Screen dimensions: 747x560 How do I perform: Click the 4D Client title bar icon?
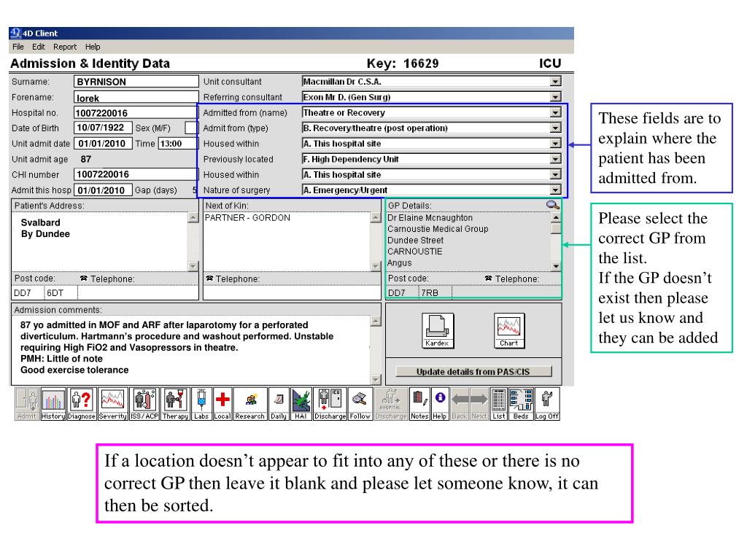[x=15, y=33]
